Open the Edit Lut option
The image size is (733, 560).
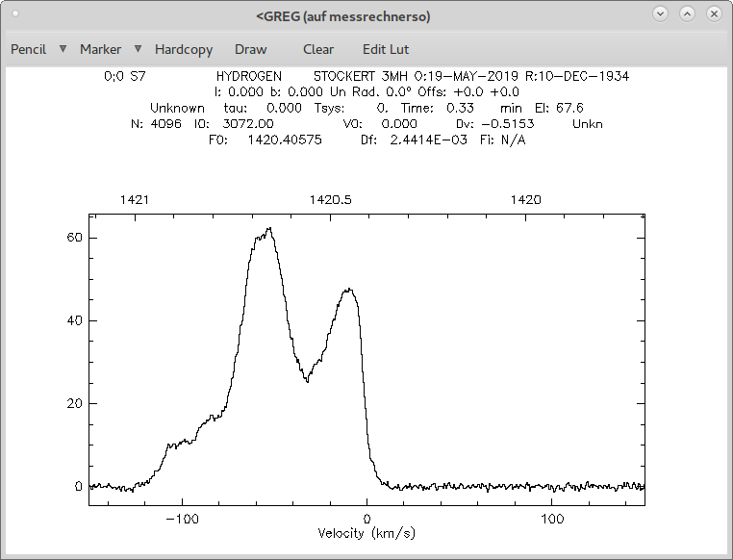point(386,49)
